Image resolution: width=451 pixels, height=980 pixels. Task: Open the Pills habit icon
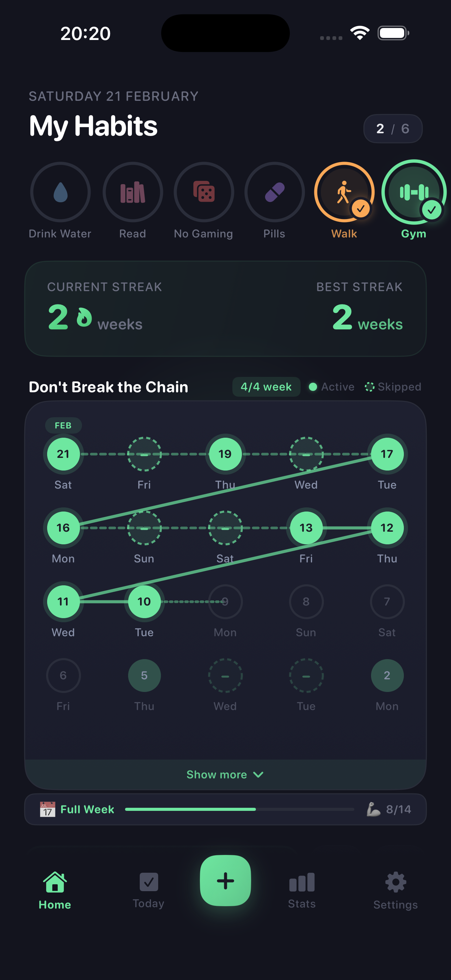point(275,192)
